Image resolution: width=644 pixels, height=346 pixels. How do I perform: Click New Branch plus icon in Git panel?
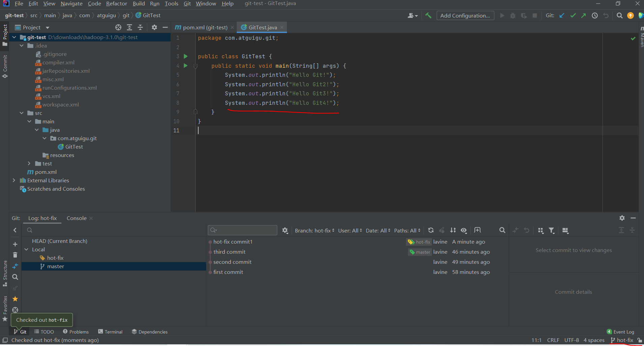15,244
